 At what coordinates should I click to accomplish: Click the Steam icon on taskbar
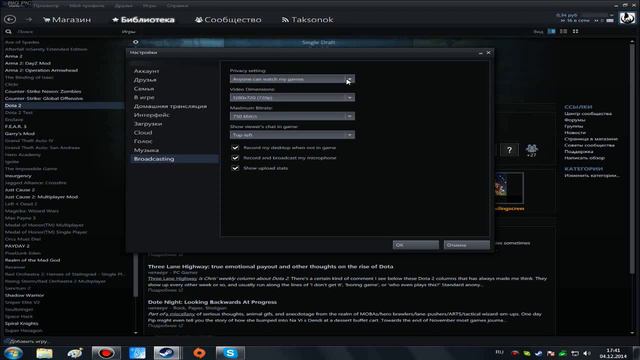click(166, 353)
